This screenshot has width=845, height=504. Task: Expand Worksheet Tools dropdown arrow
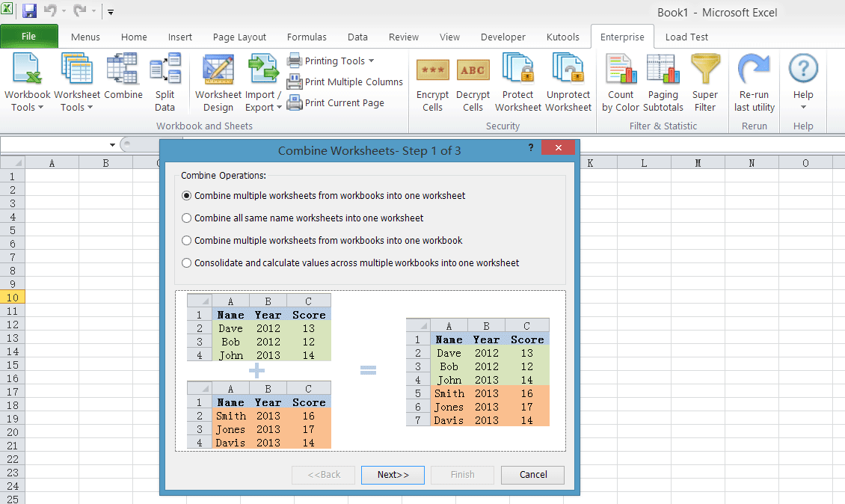(90, 107)
